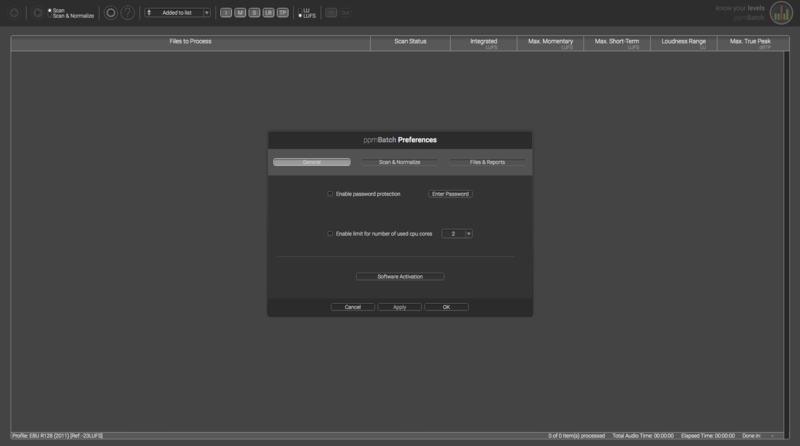Cancel the Preferences dialog

click(x=353, y=307)
